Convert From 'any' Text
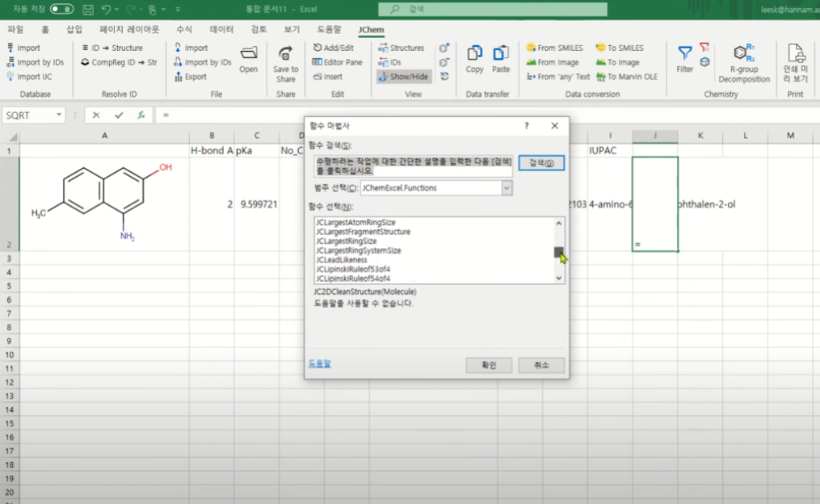 (x=557, y=77)
